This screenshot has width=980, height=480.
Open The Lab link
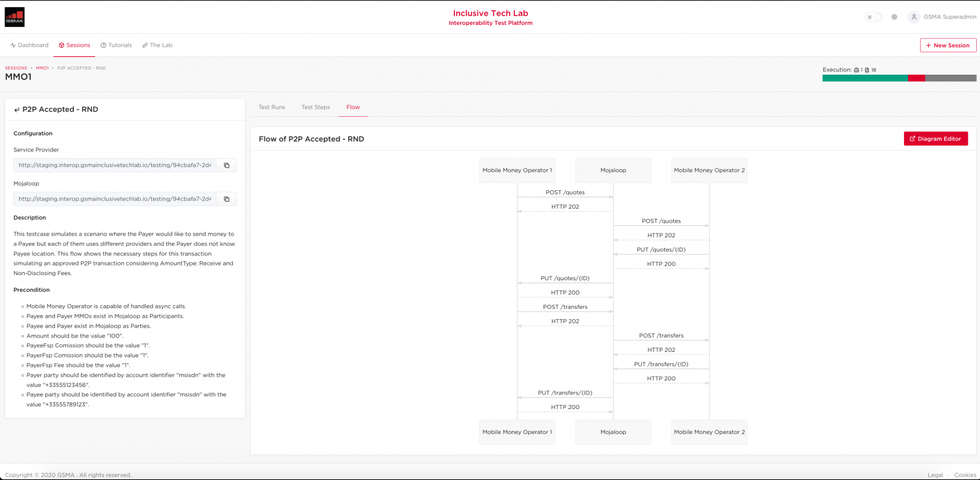point(157,45)
